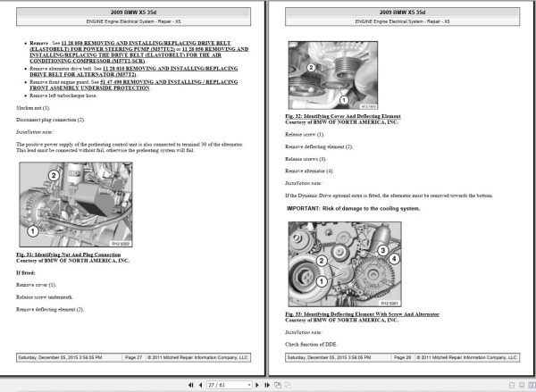The image size is (536, 392).
Task: Go to next page arrow
Action: point(257,385)
